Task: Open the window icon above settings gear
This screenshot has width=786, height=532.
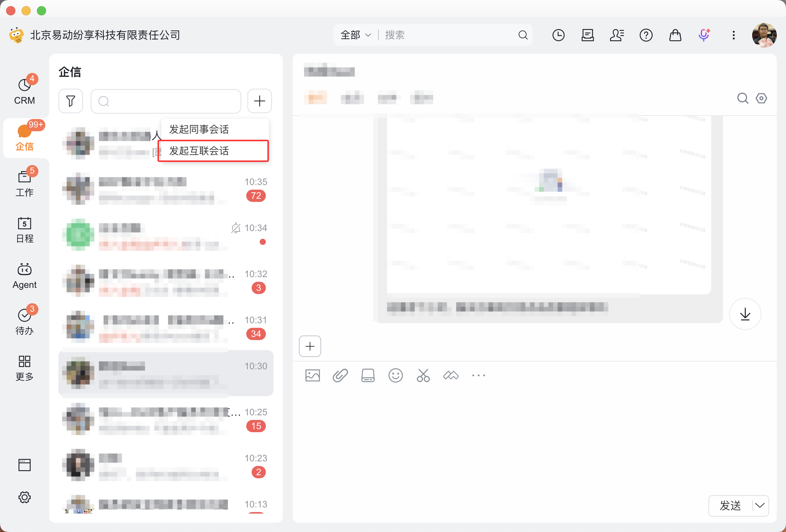Action: pos(25,465)
